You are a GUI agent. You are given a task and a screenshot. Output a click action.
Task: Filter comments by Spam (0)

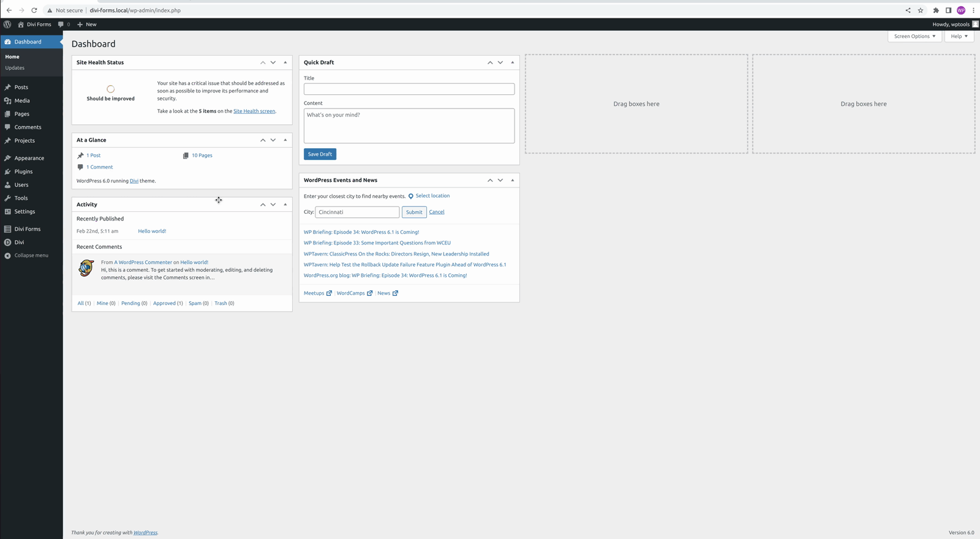198,303
